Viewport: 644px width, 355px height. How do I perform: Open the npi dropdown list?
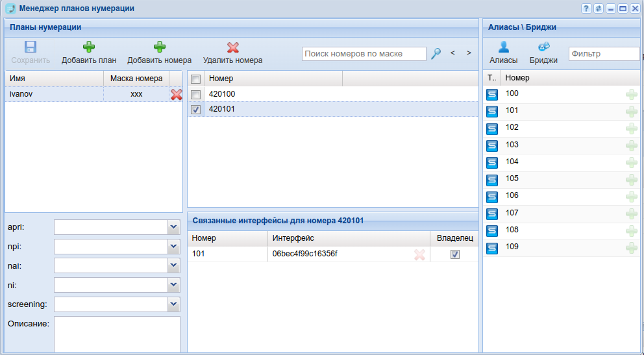point(173,247)
